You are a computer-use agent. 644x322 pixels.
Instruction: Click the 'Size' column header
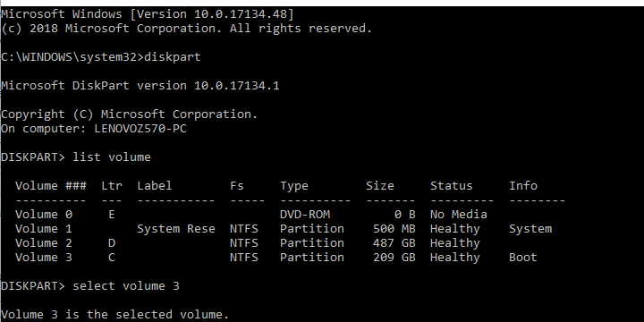click(380, 186)
